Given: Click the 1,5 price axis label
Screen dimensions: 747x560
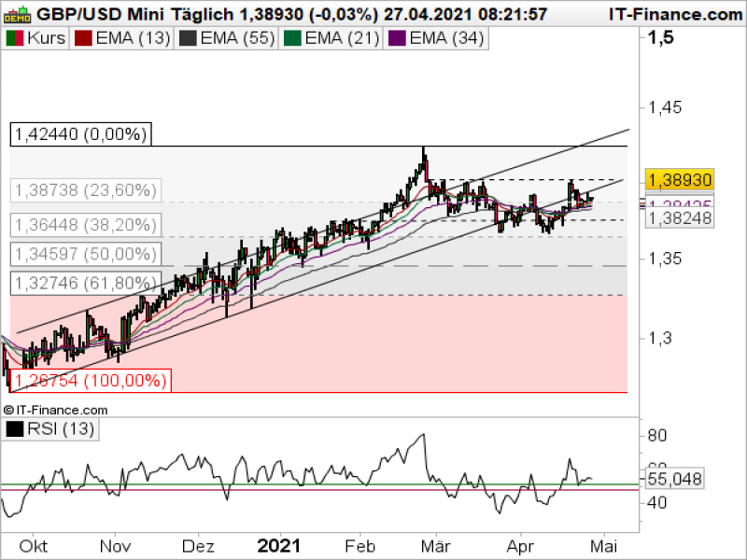Looking at the screenshot, I should click(661, 37).
